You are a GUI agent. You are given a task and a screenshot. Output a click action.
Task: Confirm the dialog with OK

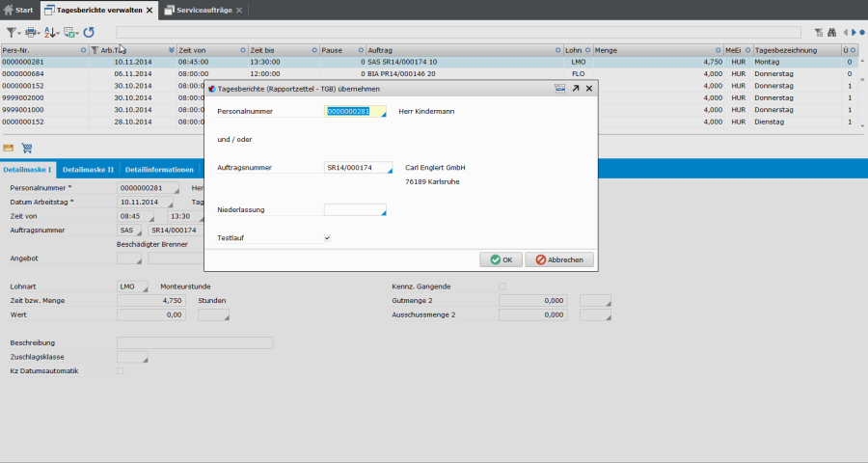click(502, 259)
